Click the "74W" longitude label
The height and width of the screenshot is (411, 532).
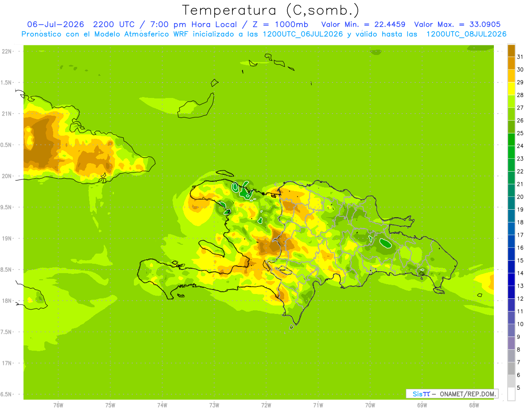click(x=162, y=405)
